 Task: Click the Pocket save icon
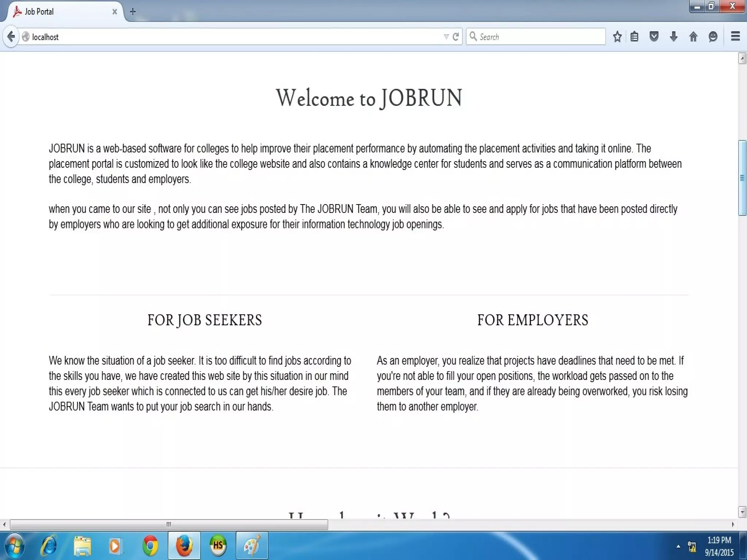654,37
